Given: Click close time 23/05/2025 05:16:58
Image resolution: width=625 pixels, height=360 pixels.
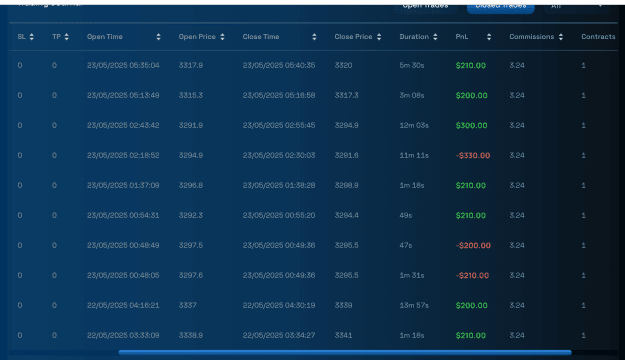Looking at the screenshot, I should [x=279, y=95].
